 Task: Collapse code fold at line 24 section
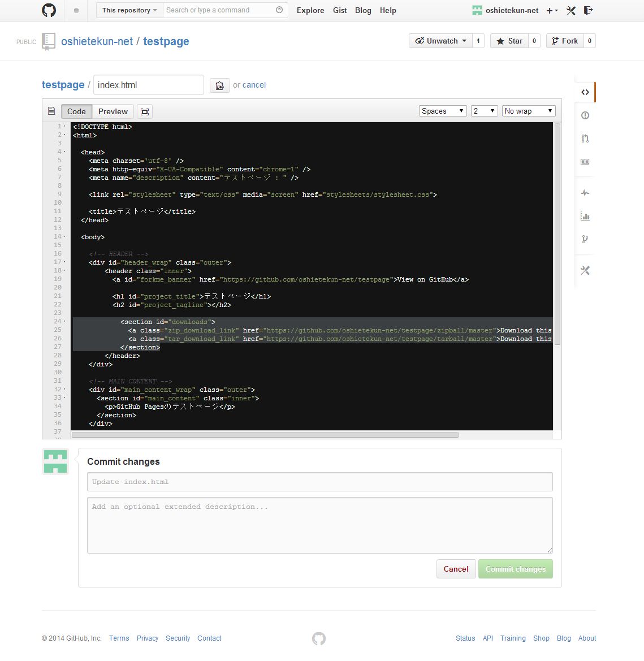point(64,321)
